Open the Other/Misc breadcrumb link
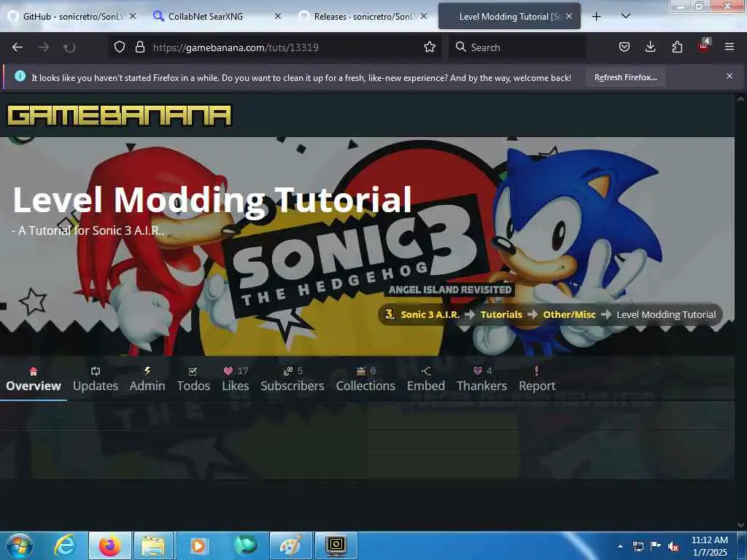 click(569, 314)
